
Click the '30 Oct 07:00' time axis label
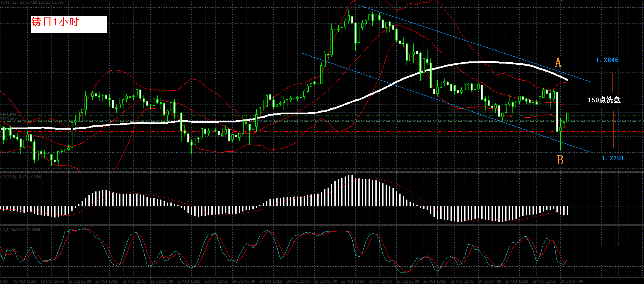(571, 281)
